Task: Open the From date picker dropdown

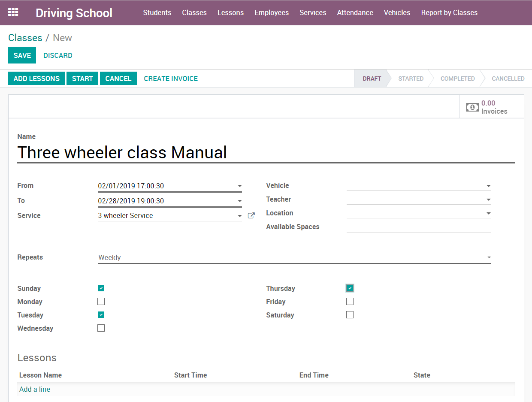Action: coord(239,186)
